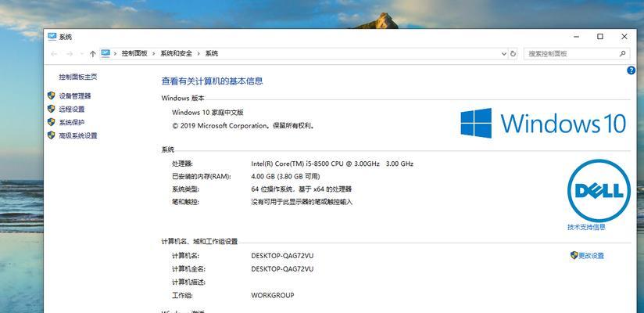Click the 查看有关计算机的基本信息 heading
The width and height of the screenshot is (644, 313).
pos(212,81)
